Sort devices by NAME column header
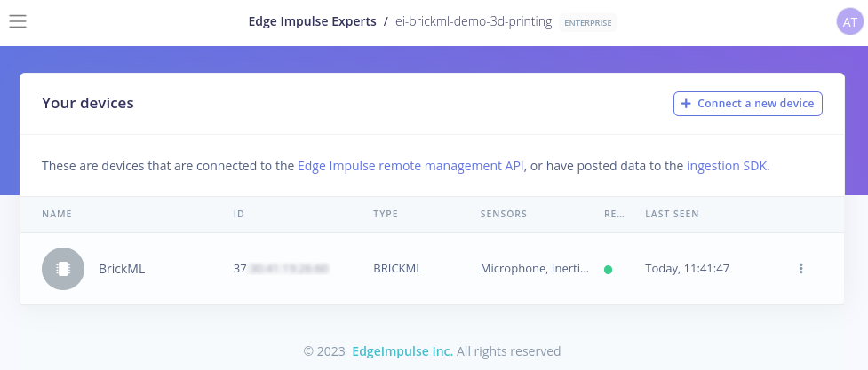Image resolution: width=868 pixels, height=370 pixels. (57, 214)
